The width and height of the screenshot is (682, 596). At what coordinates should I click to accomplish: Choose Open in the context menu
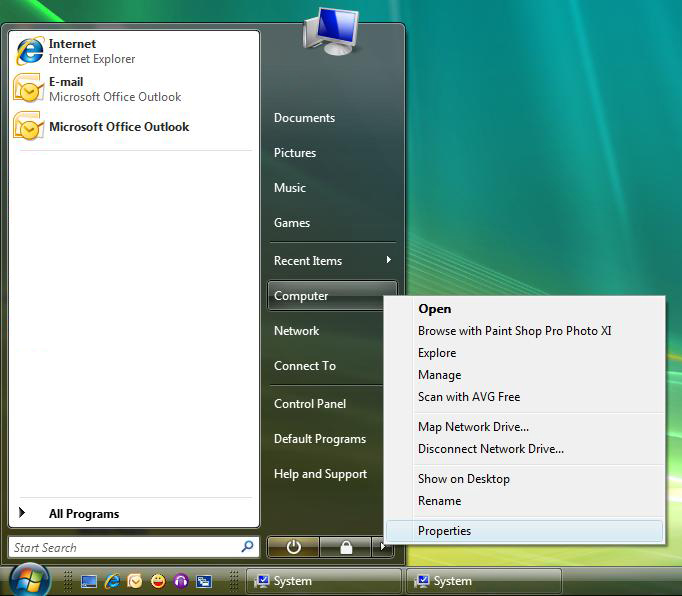[x=525, y=309]
